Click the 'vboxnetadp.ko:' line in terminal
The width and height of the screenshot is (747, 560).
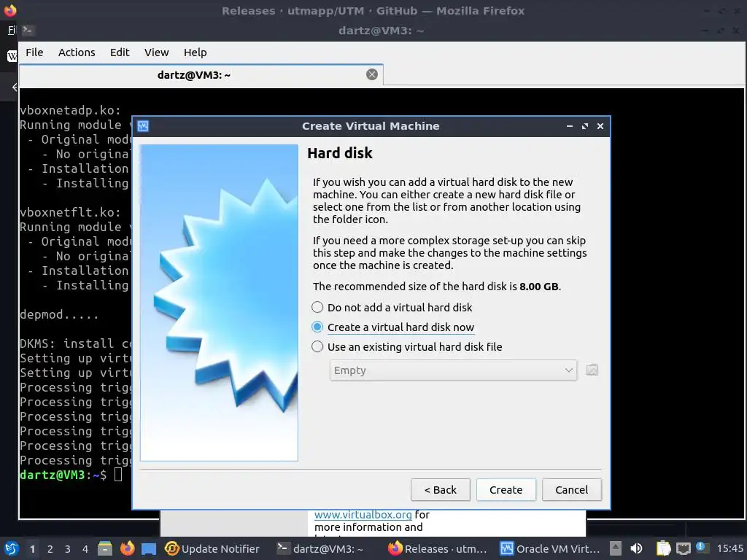70,111
